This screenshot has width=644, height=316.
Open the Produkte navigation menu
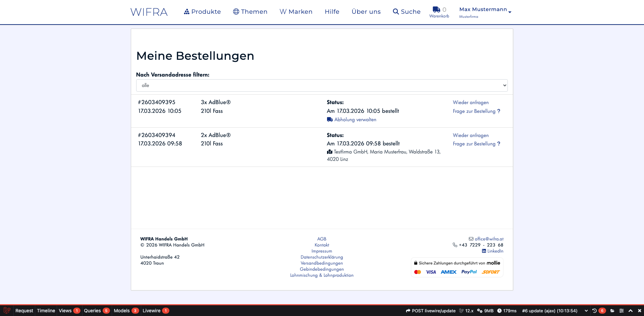tap(202, 11)
